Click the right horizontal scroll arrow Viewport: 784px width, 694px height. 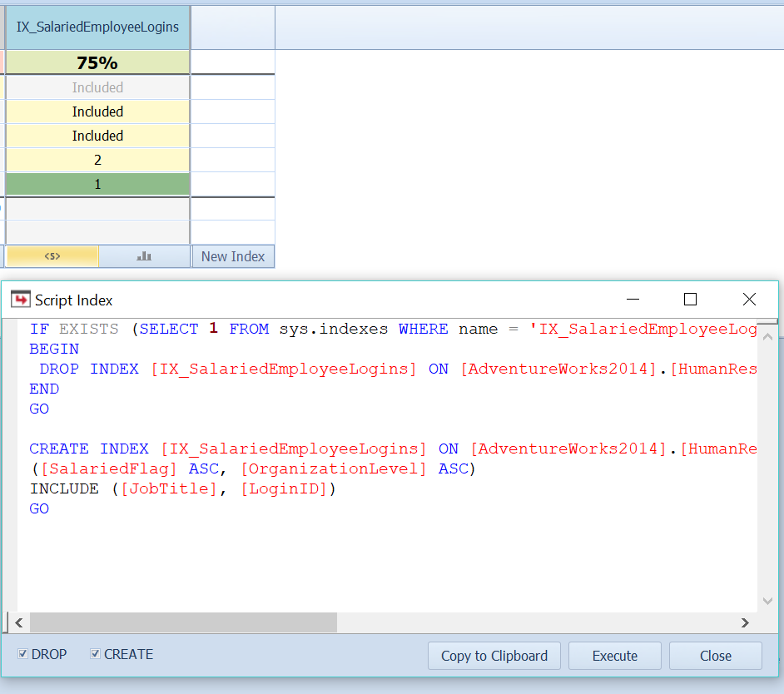click(x=745, y=622)
